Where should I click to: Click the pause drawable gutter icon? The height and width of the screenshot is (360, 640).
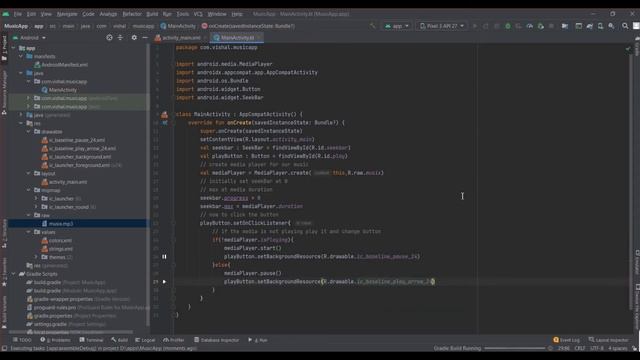[x=164, y=257]
